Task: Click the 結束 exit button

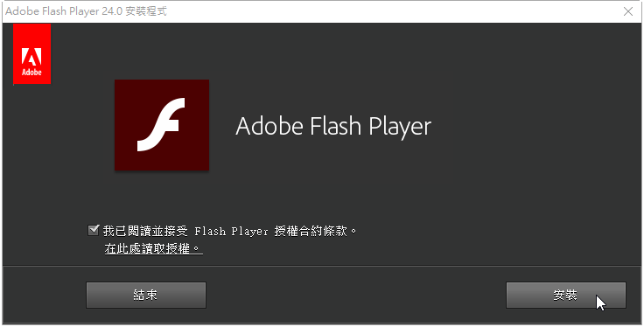Action: [146, 295]
